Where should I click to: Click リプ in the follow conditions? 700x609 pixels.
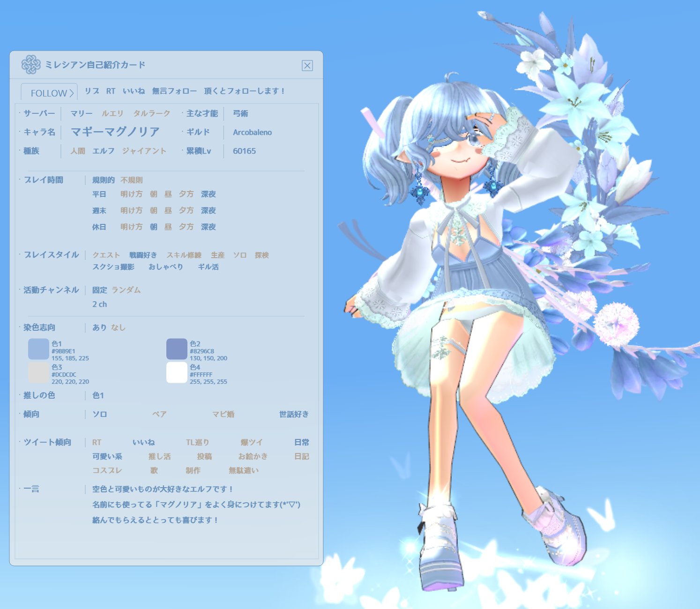[92, 91]
